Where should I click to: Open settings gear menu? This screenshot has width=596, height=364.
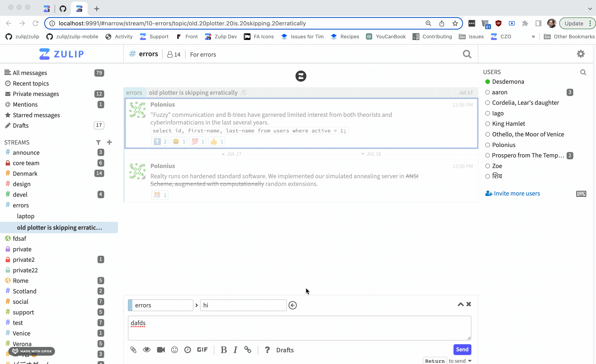point(581,54)
